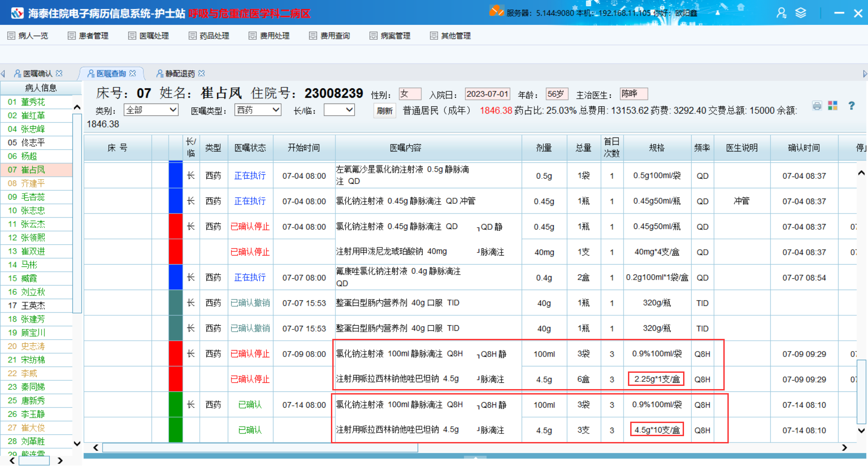Open the 药品处理 menu

click(x=209, y=36)
